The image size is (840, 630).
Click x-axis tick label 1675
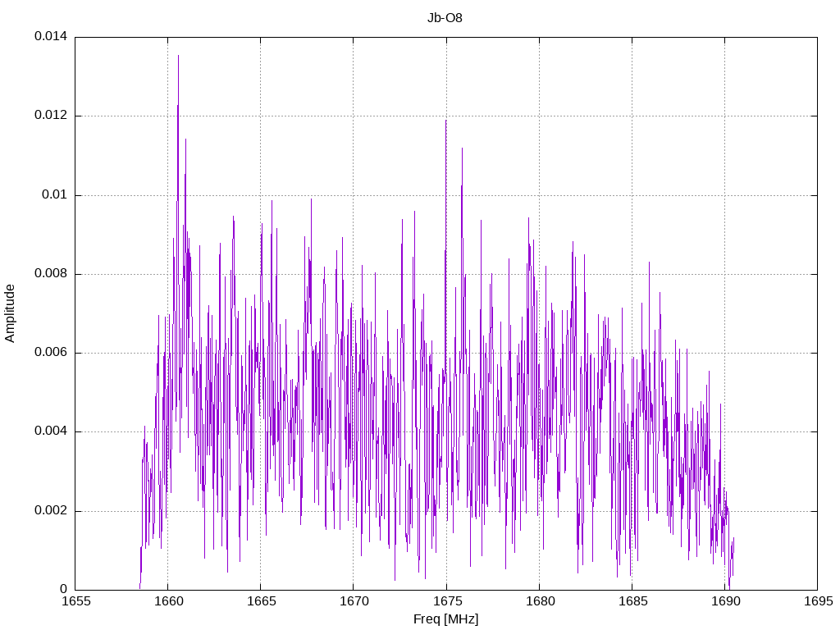tap(446, 601)
